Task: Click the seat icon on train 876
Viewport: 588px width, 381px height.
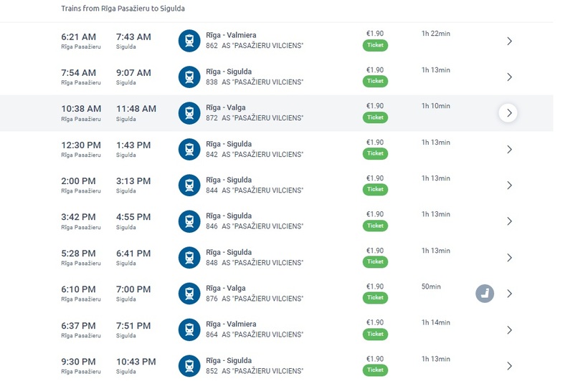Action: click(485, 293)
